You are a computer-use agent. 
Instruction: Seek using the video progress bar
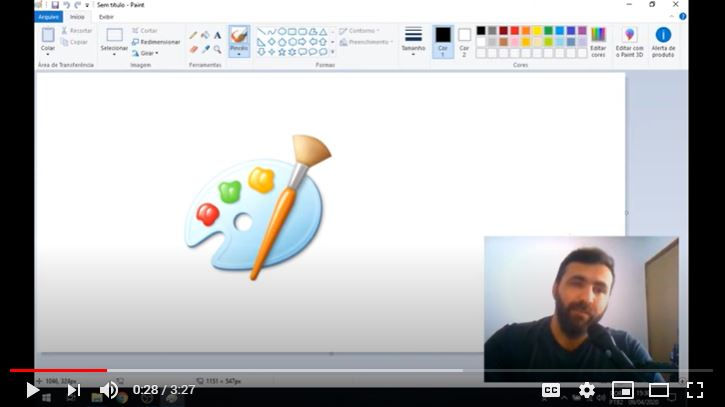[x=362, y=370]
